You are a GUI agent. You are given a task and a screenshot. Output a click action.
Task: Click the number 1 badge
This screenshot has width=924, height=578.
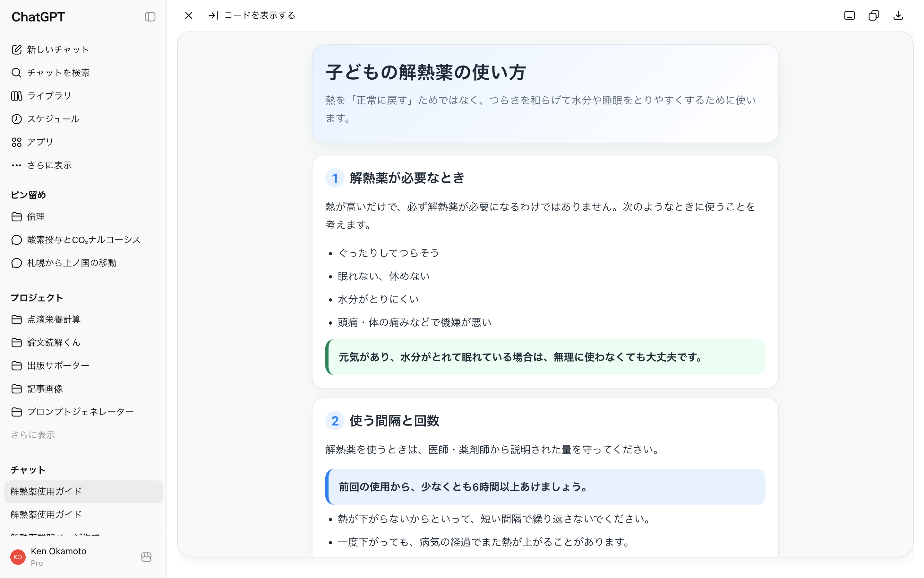click(x=335, y=178)
